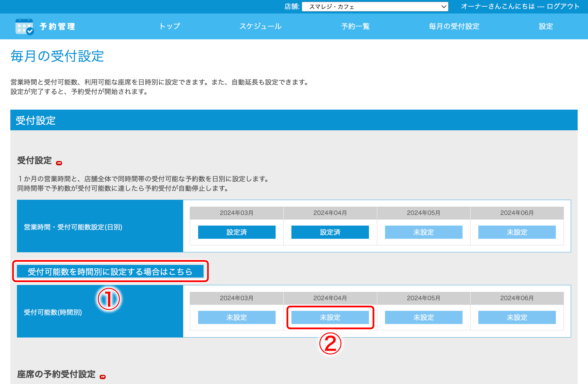Click 未設定 for 2024年04月 hourly capacity
The image size is (588, 384).
(330, 317)
